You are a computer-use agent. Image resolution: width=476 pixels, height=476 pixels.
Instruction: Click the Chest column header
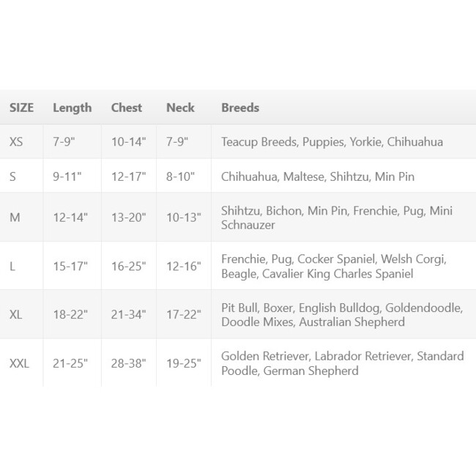pos(127,108)
